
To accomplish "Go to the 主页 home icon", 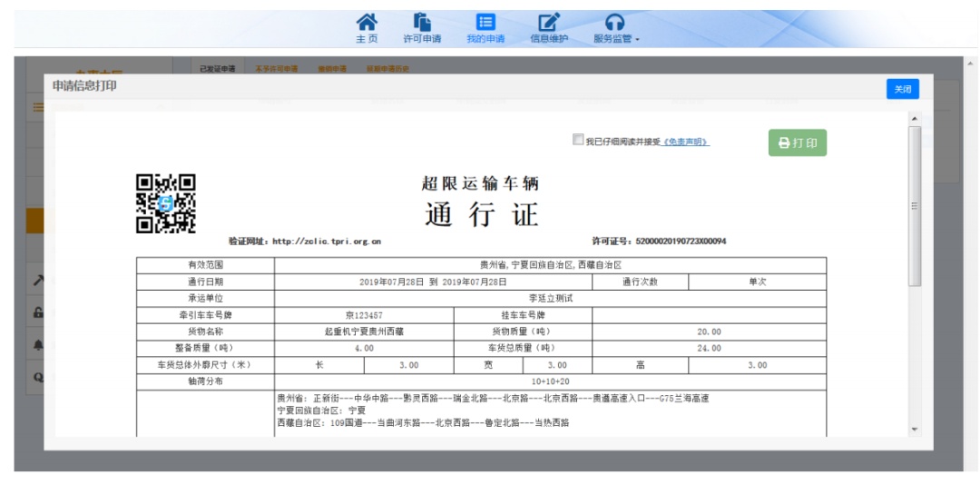I will coord(366,27).
